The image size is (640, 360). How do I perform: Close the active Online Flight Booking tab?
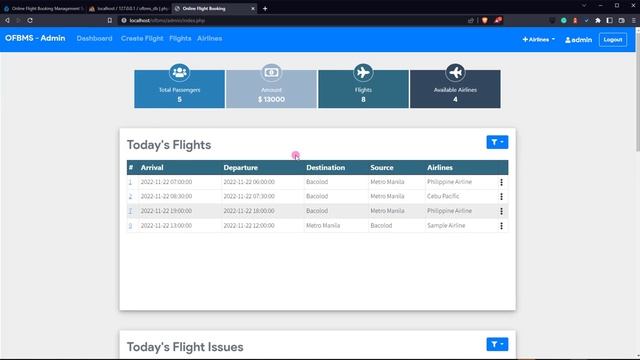point(253,9)
